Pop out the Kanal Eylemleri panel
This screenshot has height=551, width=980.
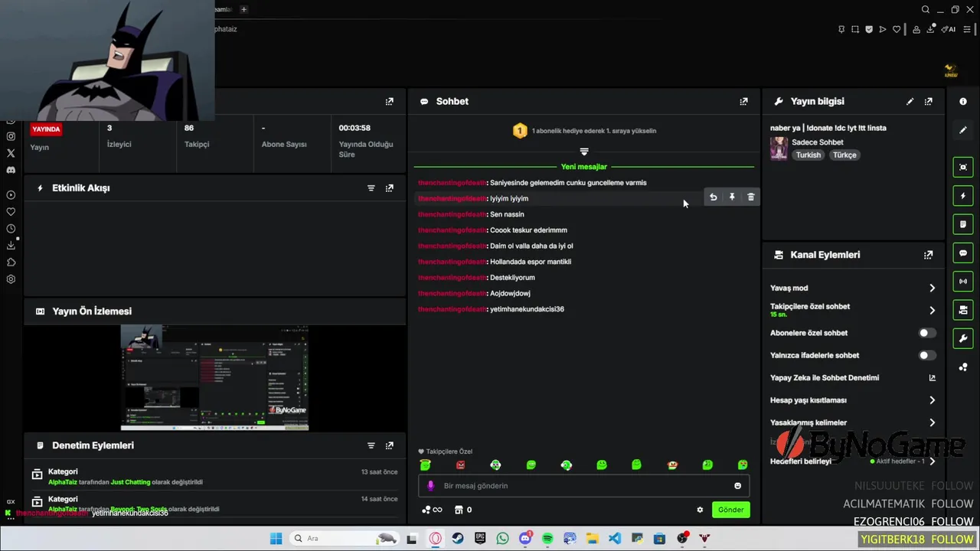click(x=929, y=255)
